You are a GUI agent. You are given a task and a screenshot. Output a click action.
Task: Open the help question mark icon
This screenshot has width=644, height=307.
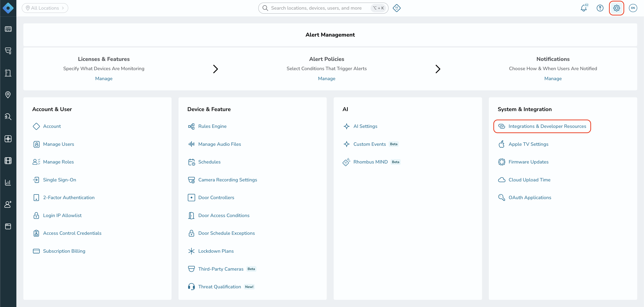click(x=600, y=8)
